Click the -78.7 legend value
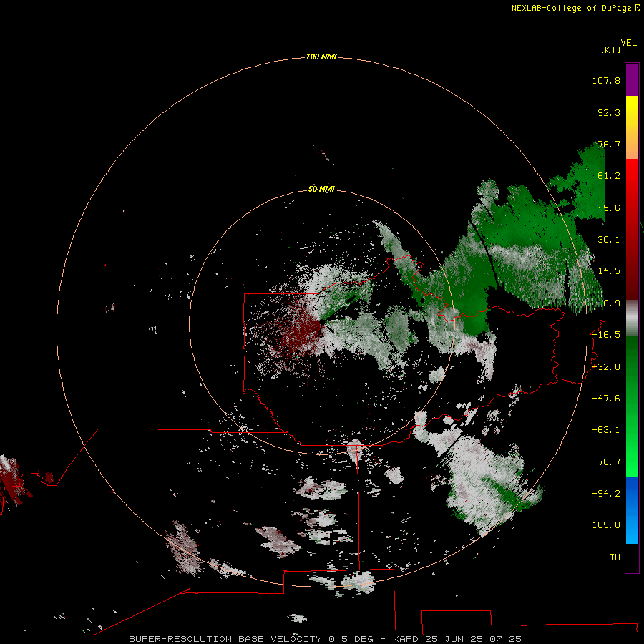The image size is (644, 644). pyautogui.click(x=606, y=462)
